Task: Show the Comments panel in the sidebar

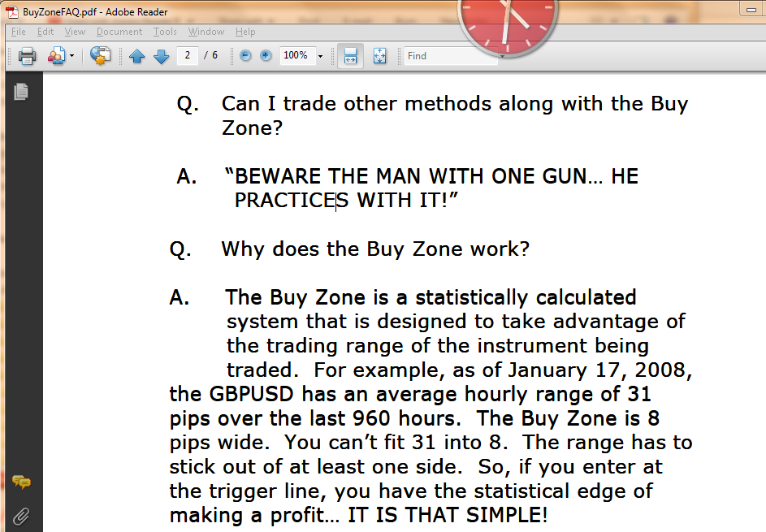Action: [20, 482]
